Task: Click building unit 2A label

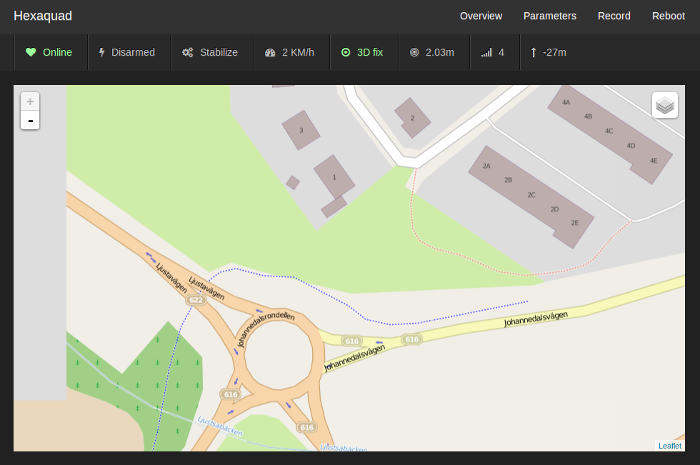Action: [x=486, y=166]
